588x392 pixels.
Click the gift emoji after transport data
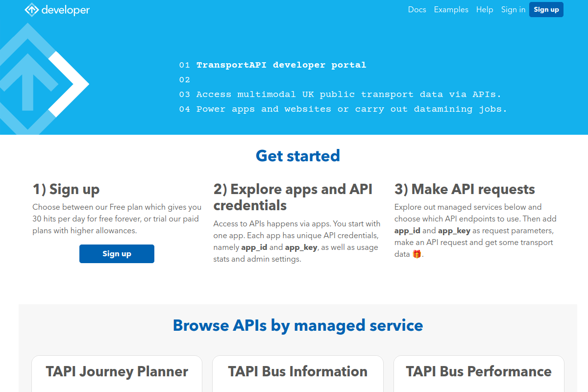pos(416,254)
